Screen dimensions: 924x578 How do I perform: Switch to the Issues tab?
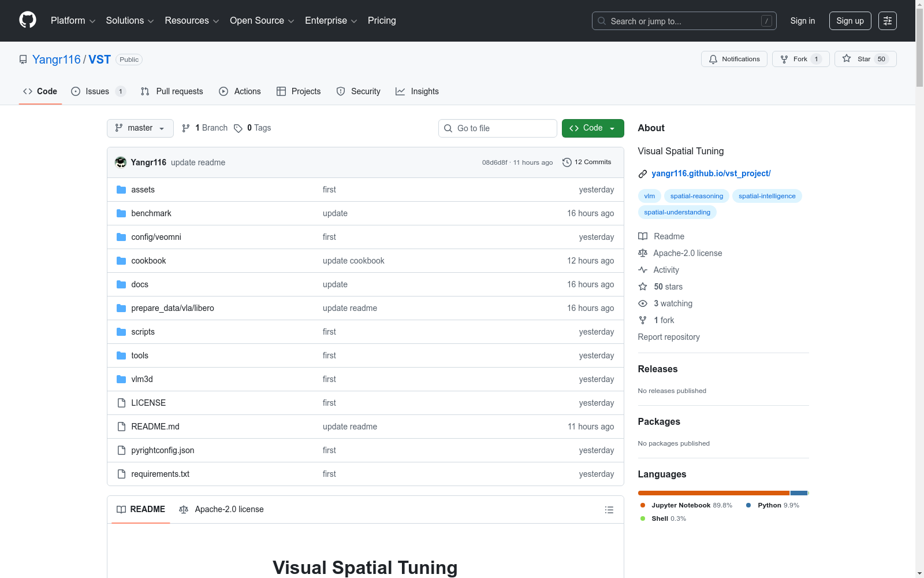[x=98, y=91]
